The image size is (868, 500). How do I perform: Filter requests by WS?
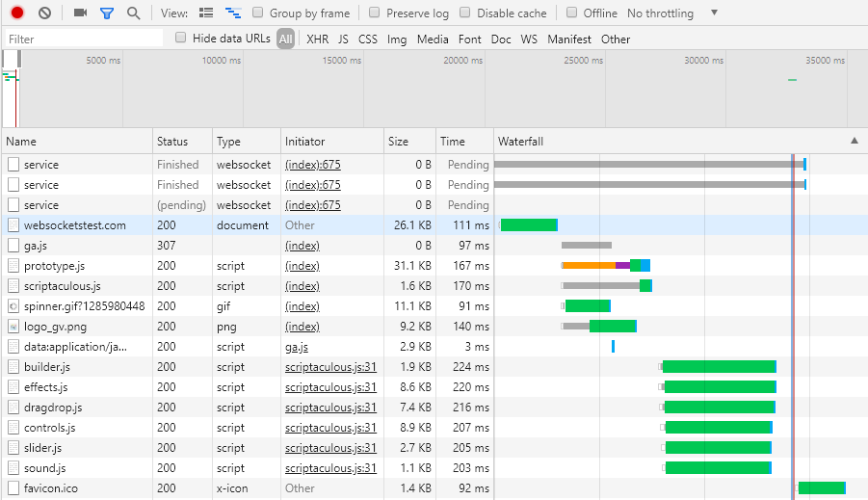pos(529,39)
